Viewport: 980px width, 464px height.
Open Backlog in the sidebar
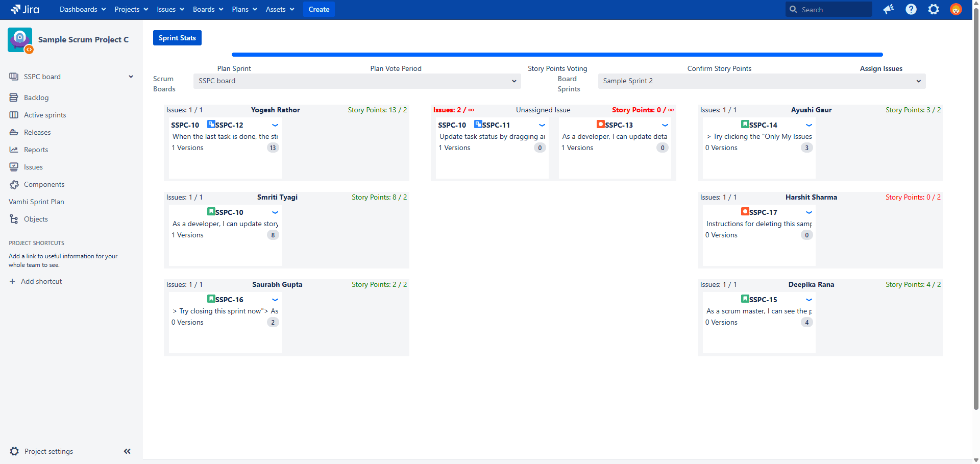point(36,97)
